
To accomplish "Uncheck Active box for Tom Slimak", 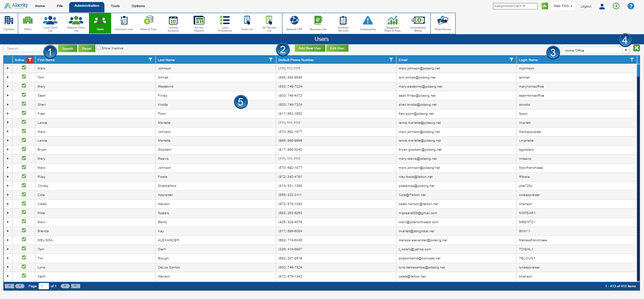I will (24, 77).
